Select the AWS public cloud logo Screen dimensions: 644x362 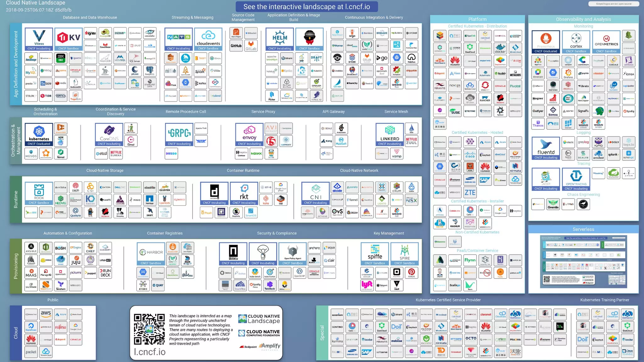pos(46,314)
